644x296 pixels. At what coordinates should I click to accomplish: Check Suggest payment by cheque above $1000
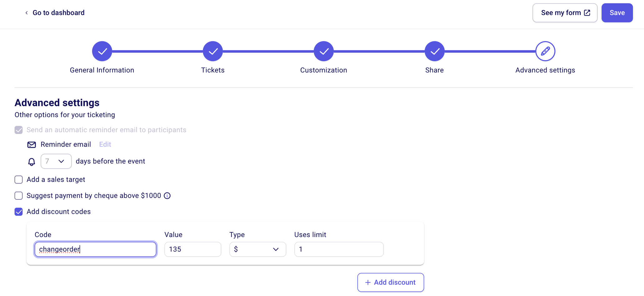coord(18,196)
